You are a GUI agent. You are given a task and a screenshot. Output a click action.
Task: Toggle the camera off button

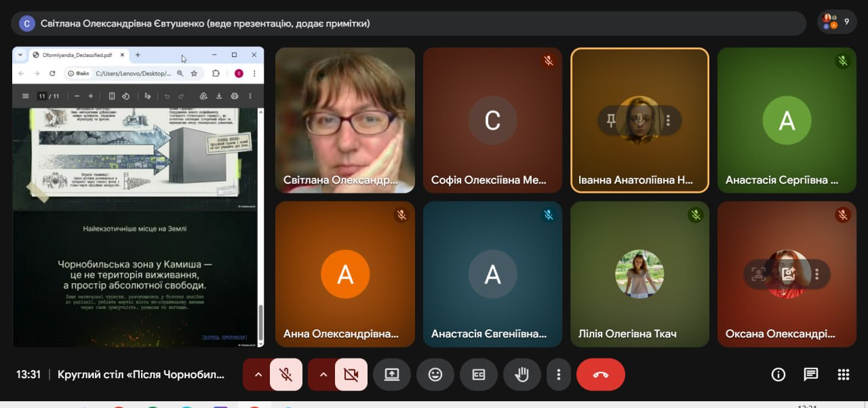click(x=351, y=375)
